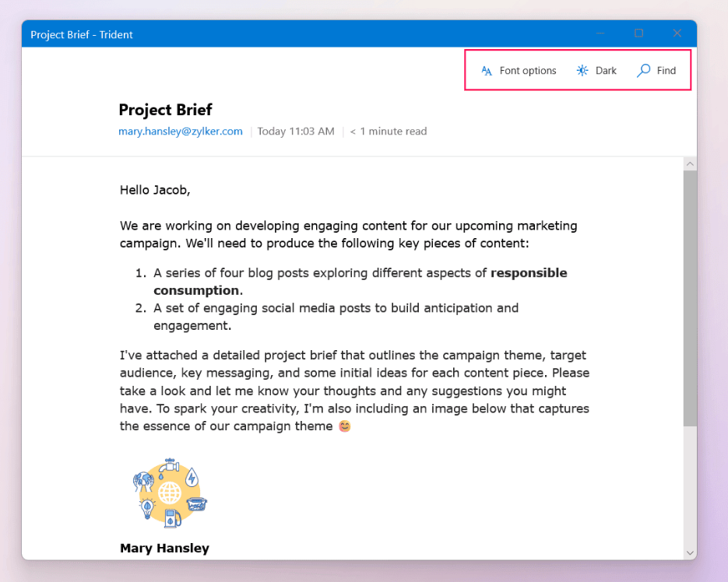Click the Mary Hansley signature name
The image size is (728, 582).
click(164, 548)
